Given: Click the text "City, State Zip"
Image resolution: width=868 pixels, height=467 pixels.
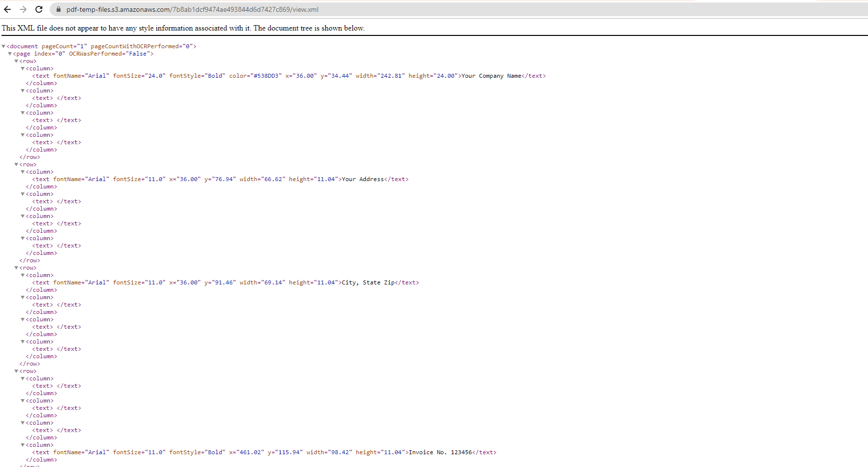Looking at the screenshot, I should point(368,282).
